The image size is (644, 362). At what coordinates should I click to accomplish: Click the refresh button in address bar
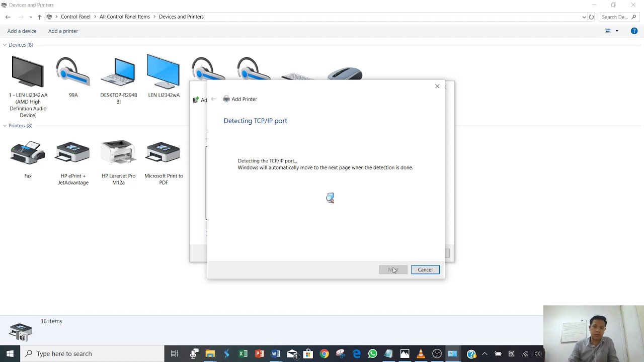[x=591, y=17]
